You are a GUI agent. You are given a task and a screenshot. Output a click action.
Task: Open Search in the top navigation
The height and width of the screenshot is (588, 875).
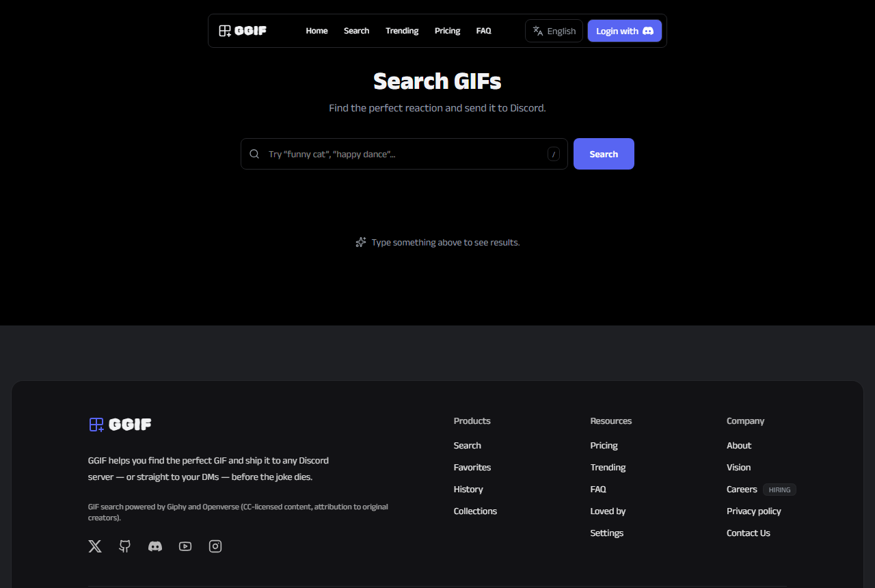tap(356, 31)
